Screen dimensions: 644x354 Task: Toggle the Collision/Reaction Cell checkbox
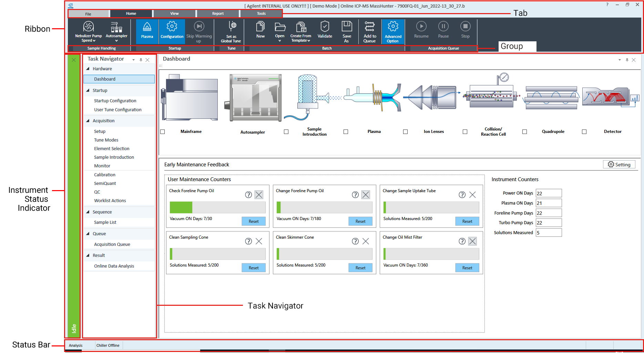(465, 132)
